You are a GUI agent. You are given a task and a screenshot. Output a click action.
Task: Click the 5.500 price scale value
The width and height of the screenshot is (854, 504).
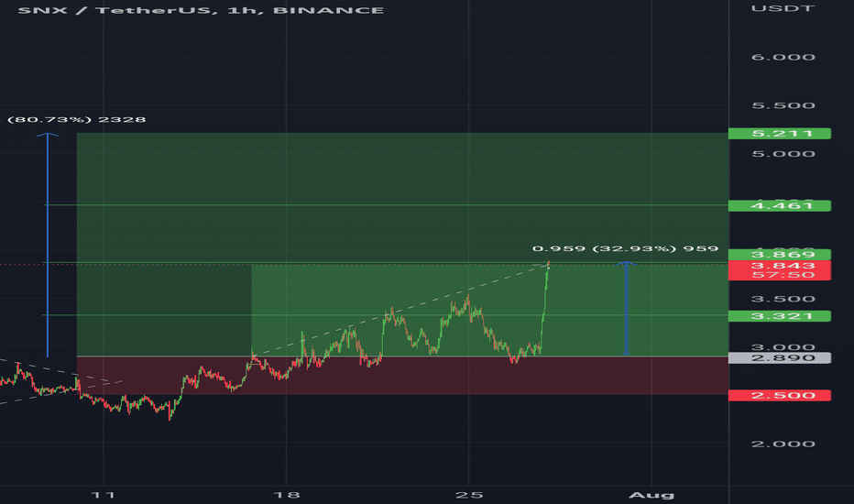pos(783,105)
